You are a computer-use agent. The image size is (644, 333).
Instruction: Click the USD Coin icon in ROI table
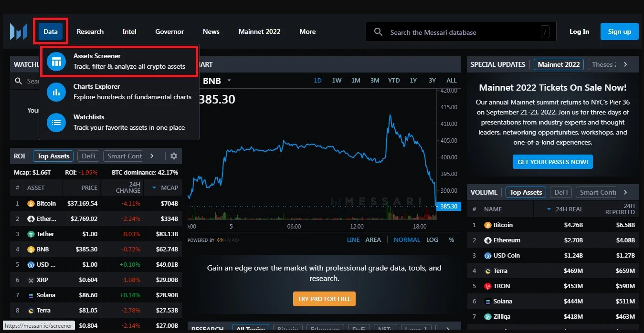31,265
